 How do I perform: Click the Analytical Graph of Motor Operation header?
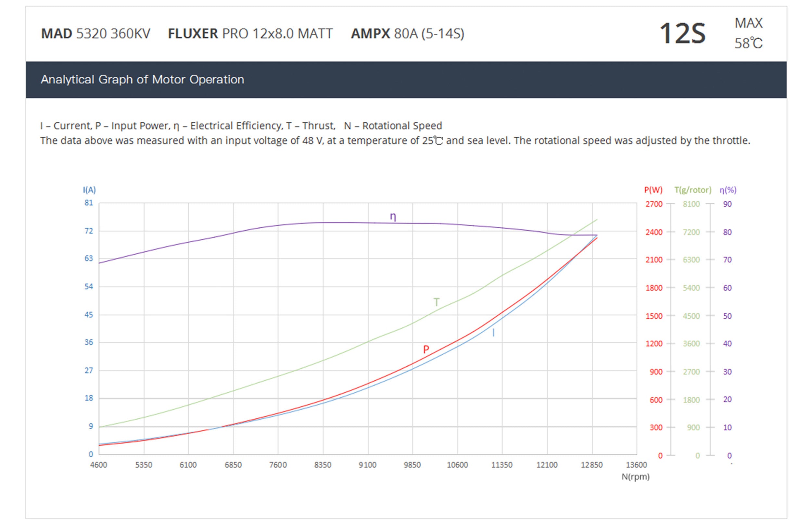click(142, 80)
